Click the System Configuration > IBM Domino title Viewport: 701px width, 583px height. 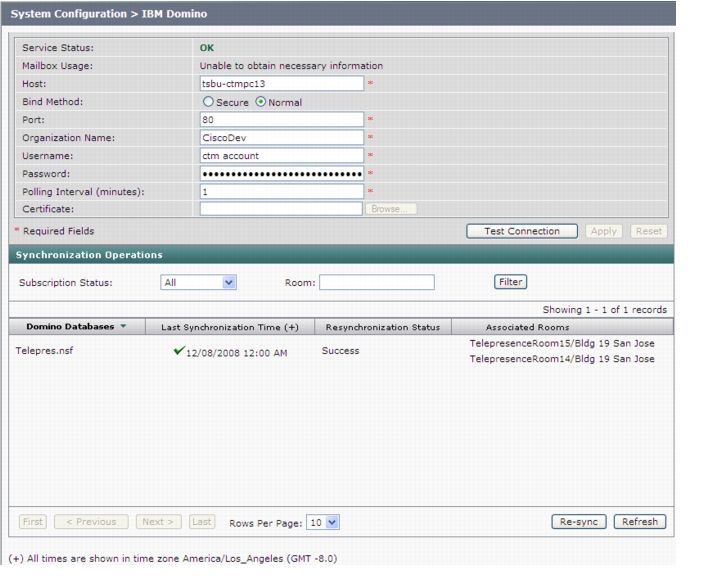pos(109,14)
